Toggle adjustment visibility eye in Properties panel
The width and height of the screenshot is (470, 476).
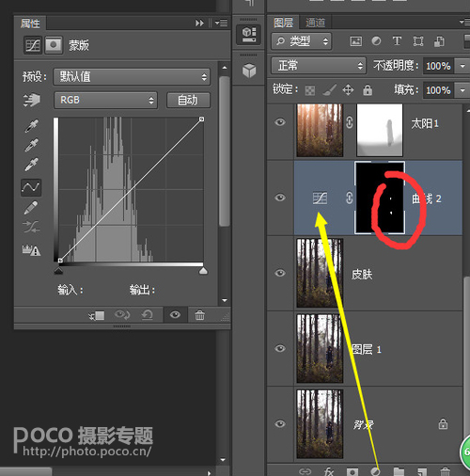pyautogui.click(x=175, y=314)
